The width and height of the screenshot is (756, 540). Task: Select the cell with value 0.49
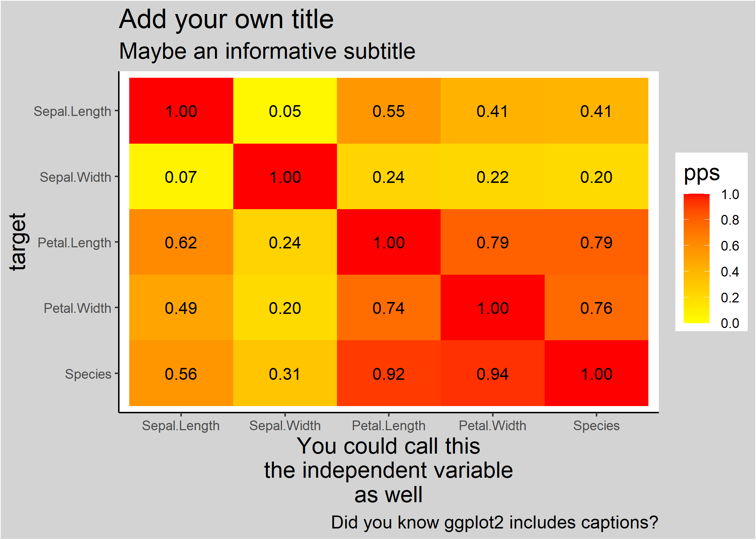(181, 308)
